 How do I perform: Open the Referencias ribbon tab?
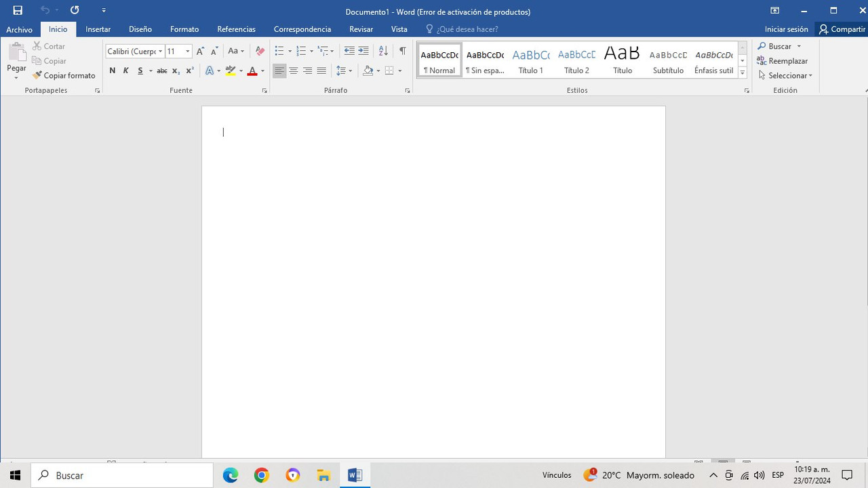coord(236,29)
